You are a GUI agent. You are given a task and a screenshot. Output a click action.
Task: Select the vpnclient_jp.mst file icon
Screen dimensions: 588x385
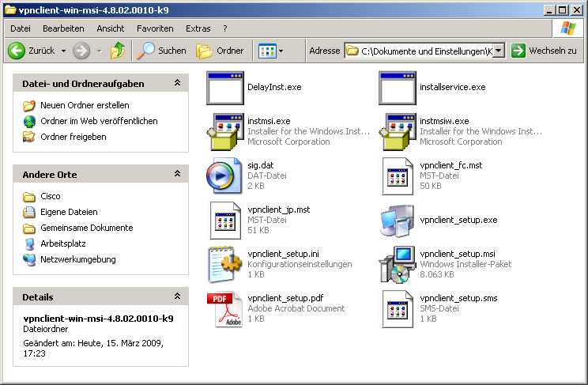(225, 221)
